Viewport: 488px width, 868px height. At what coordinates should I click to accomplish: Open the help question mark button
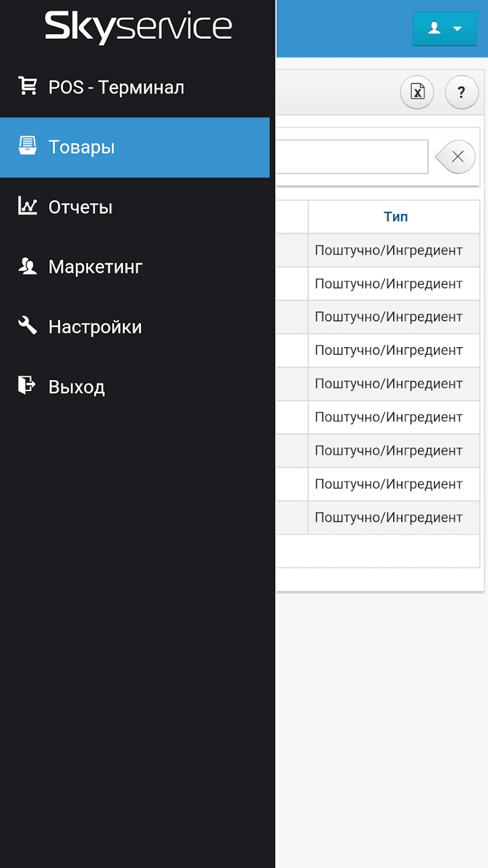click(x=461, y=91)
